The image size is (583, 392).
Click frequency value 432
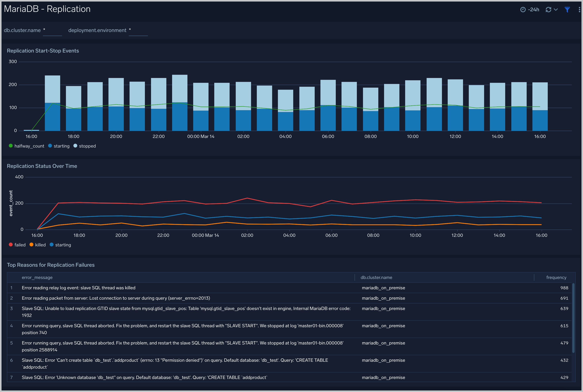click(x=564, y=360)
